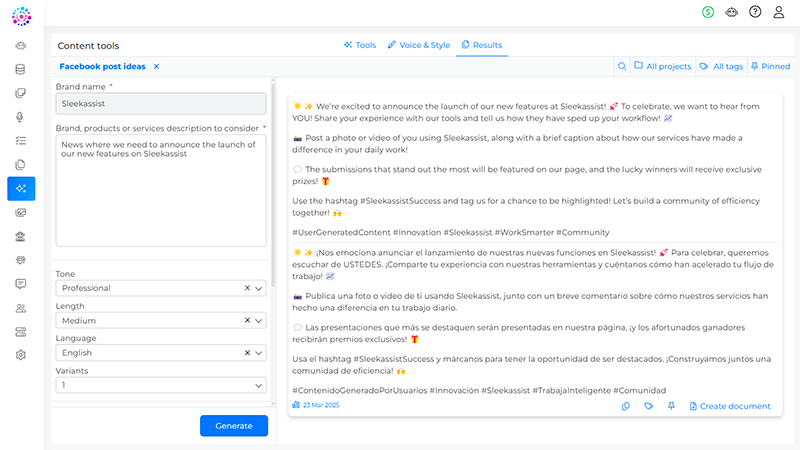The height and width of the screenshot is (450, 800).
Task: Expand the Language dropdown
Action: tap(259, 353)
